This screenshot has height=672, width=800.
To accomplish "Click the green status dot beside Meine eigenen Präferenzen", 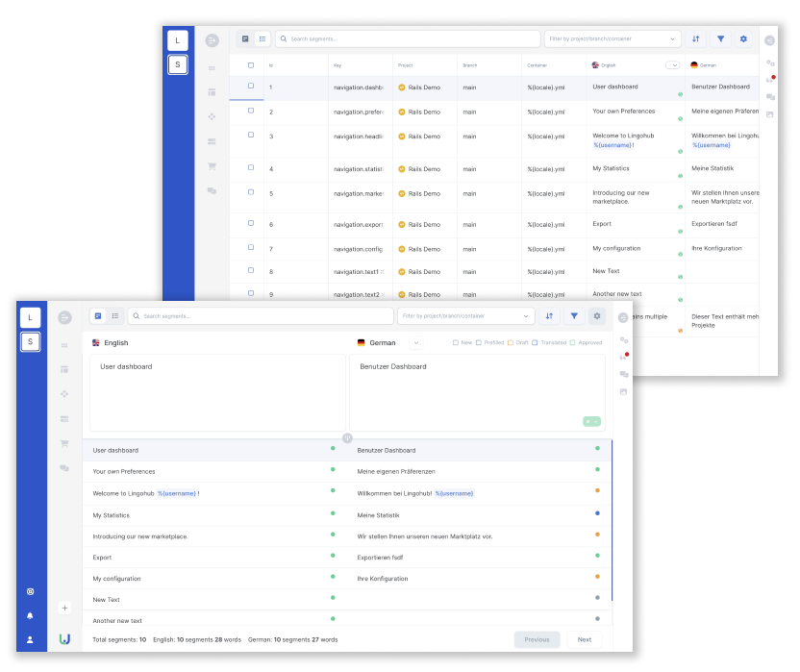I will [597, 469].
